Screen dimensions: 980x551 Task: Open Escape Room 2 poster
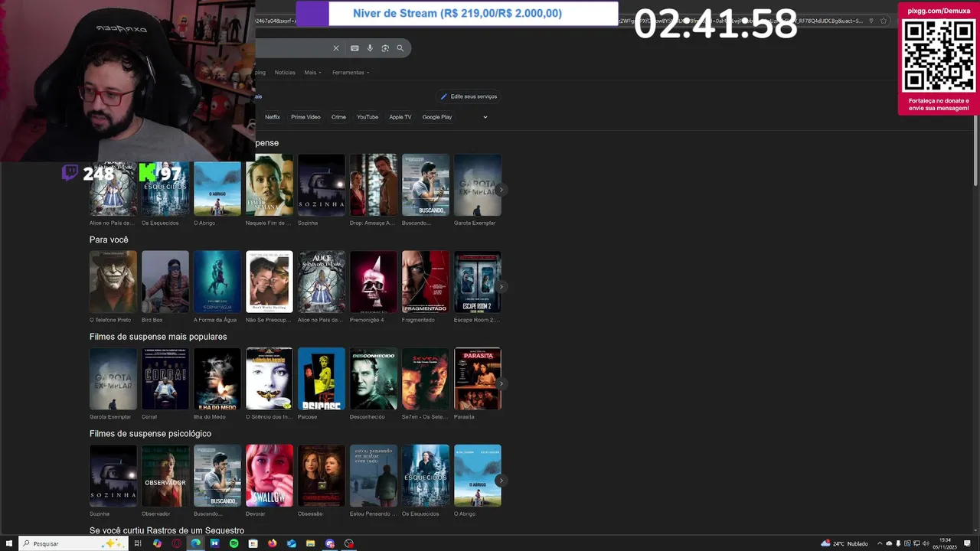[478, 282]
